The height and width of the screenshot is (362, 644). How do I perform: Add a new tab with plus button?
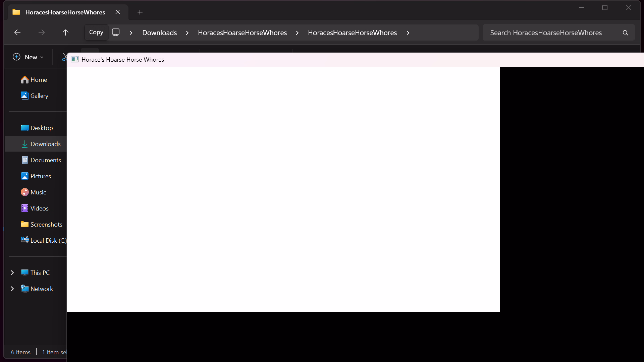click(x=140, y=12)
